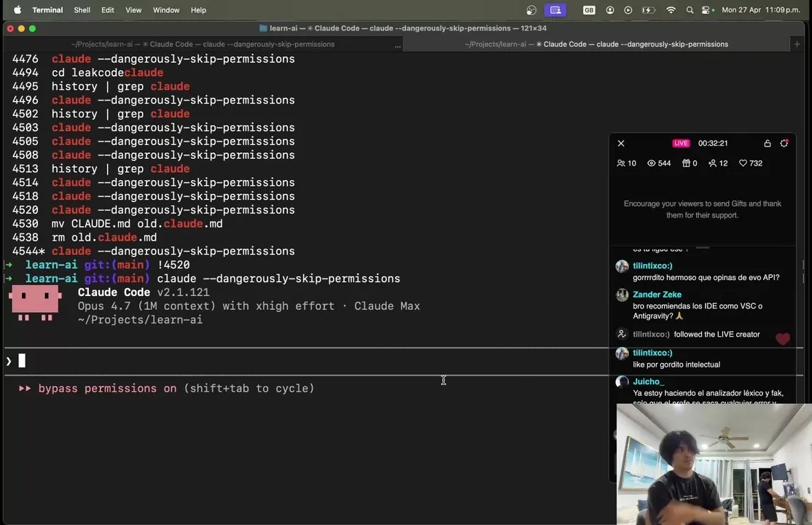This screenshot has height=525, width=812.
Task: Open the gifts counter showing 0
Action: pos(690,163)
